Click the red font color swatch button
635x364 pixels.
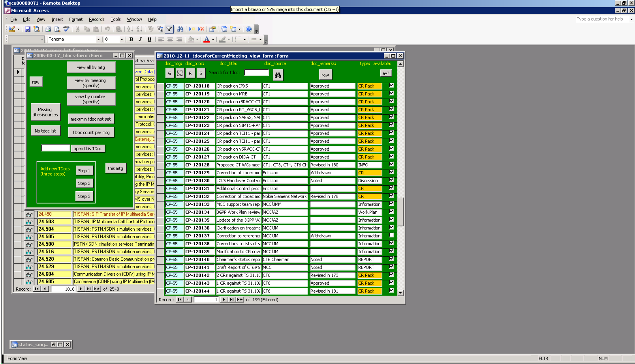coord(207,39)
